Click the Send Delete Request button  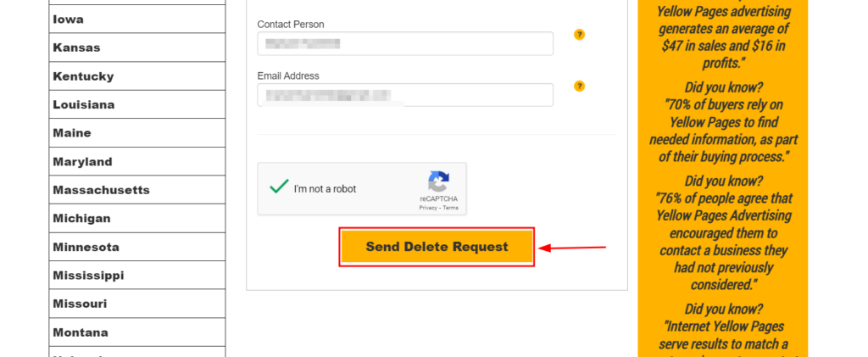tap(437, 247)
